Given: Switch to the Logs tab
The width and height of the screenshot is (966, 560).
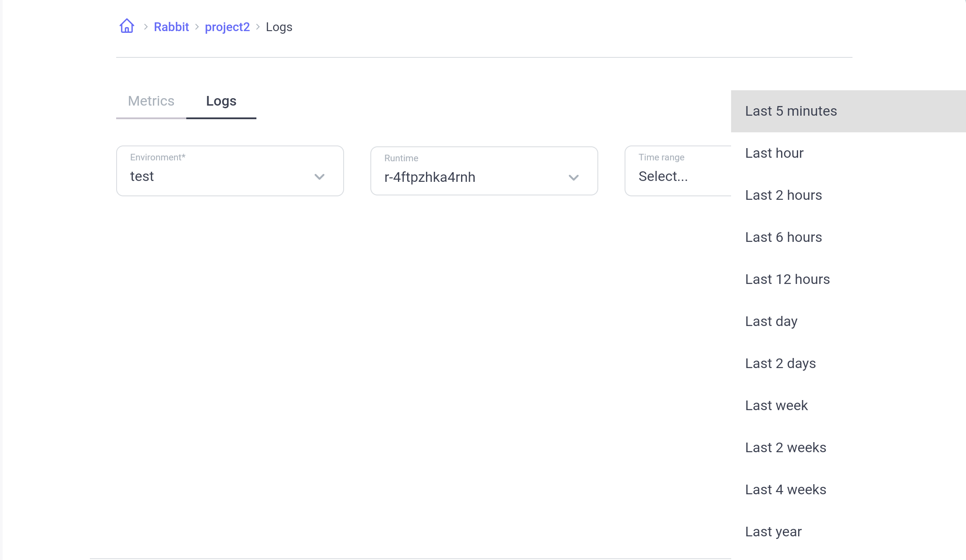Looking at the screenshot, I should click(221, 101).
